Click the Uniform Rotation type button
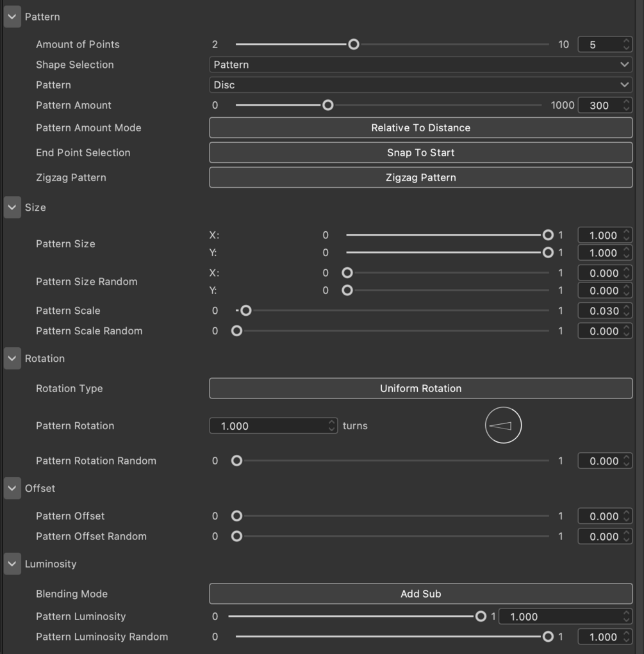The width and height of the screenshot is (644, 654). point(421,388)
